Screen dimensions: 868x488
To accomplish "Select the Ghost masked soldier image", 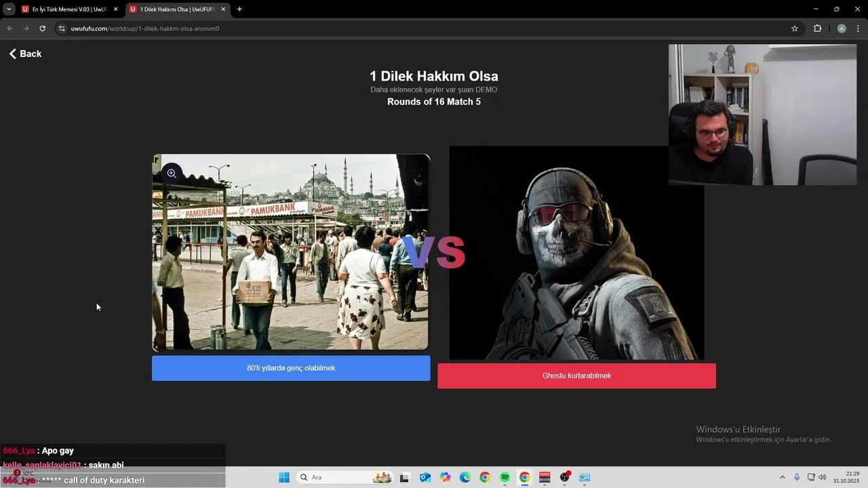I will [576, 253].
